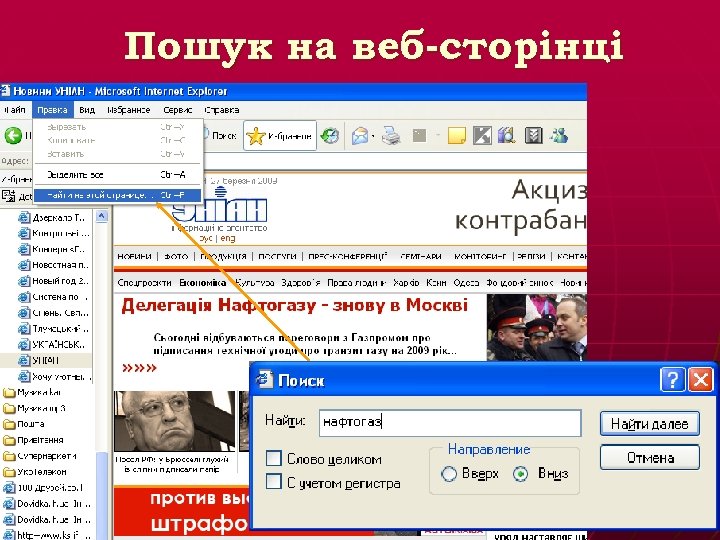The image size is (720, 540).
Task: Open the Файл menu
Action: point(14,110)
